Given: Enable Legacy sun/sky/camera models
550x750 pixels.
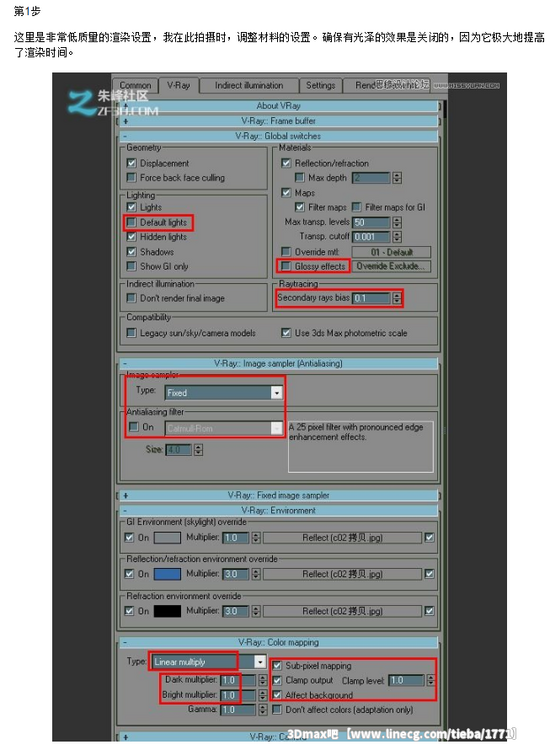Looking at the screenshot, I should pyautogui.click(x=132, y=332).
